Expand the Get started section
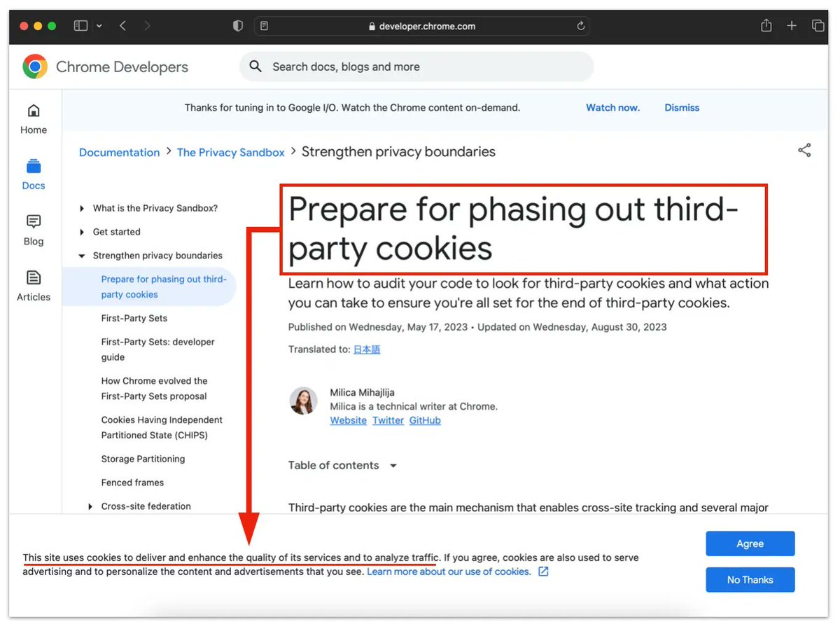 tap(82, 233)
